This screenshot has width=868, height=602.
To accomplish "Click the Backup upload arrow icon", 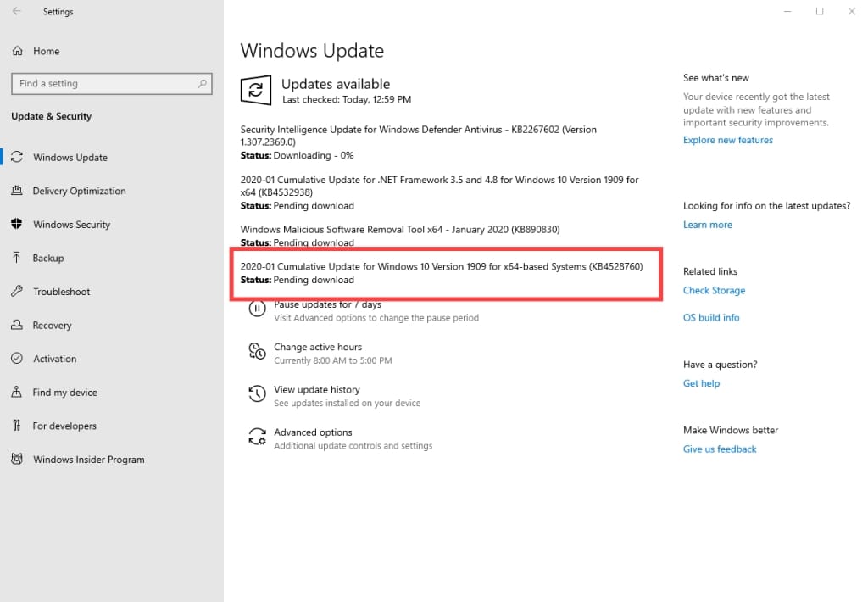I will click(17, 258).
